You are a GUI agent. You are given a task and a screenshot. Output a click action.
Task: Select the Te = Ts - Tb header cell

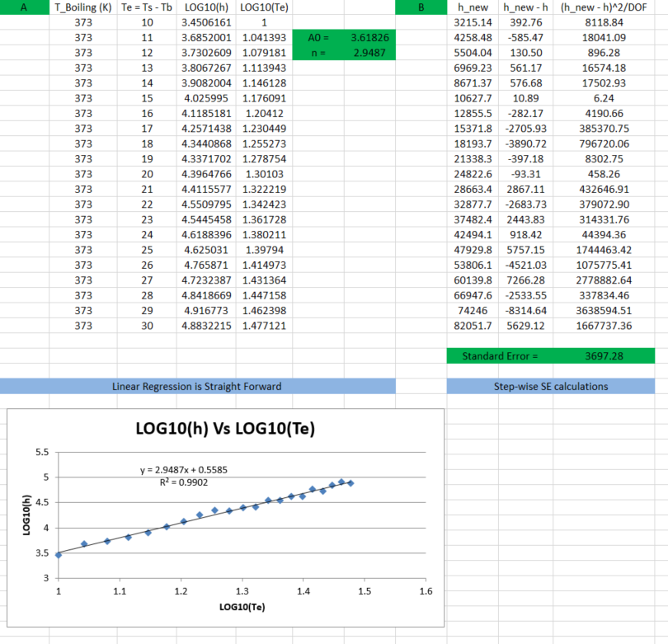pos(147,7)
